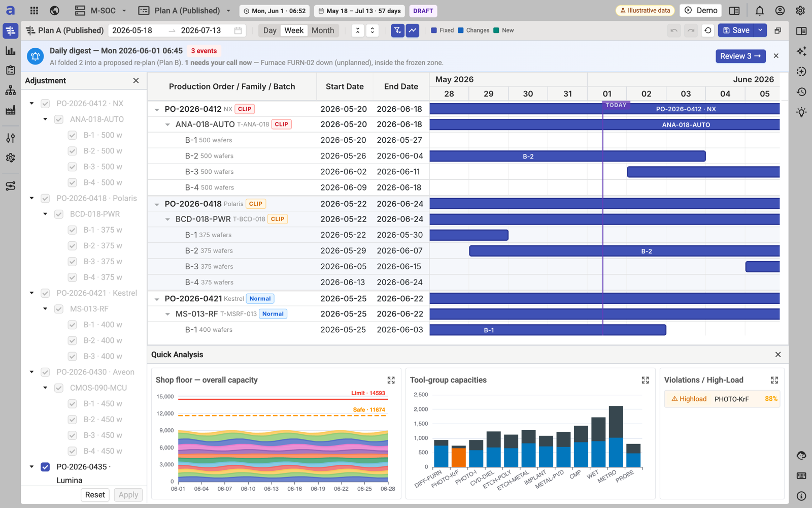This screenshot has height=508, width=812.
Task: Click the Demo button
Action: tap(701, 11)
